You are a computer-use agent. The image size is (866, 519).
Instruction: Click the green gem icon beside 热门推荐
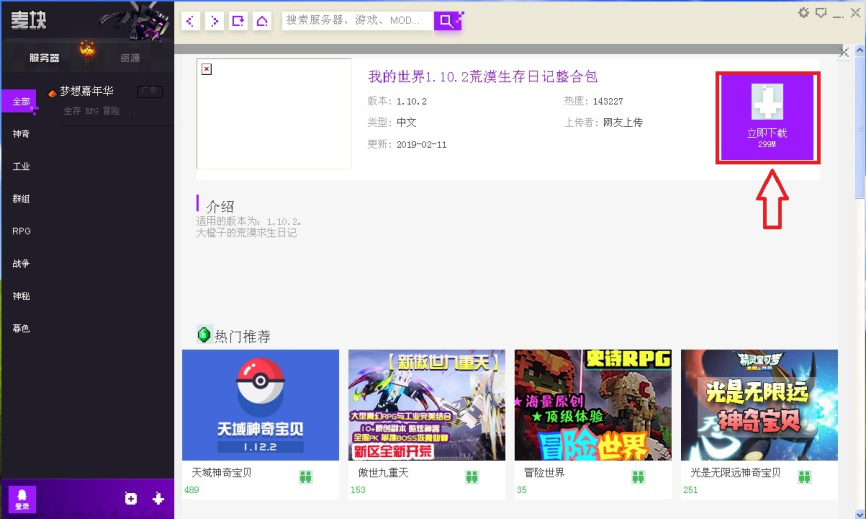point(204,334)
